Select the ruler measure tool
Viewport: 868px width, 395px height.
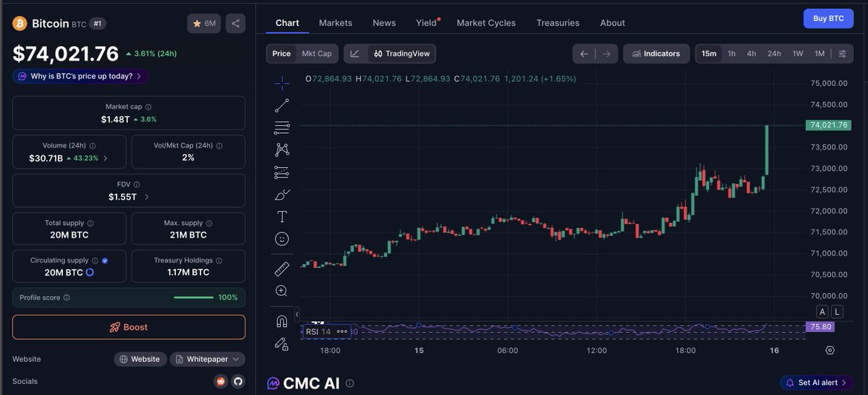282,269
